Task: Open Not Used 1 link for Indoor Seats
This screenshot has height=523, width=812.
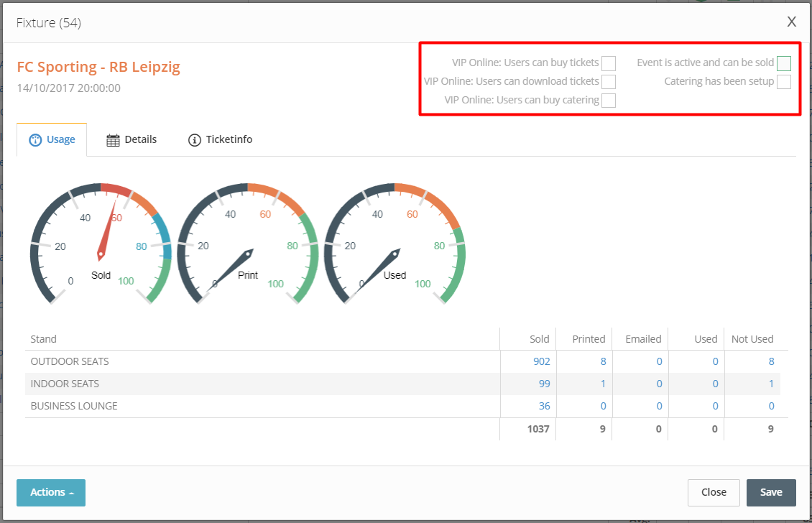Action: pyautogui.click(x=771, y=384)
